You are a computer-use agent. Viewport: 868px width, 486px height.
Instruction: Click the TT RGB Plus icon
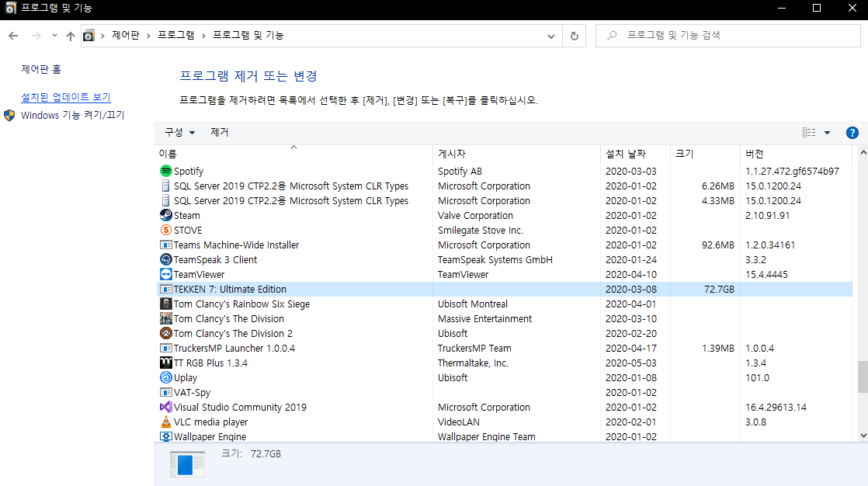tap(165, 363)
